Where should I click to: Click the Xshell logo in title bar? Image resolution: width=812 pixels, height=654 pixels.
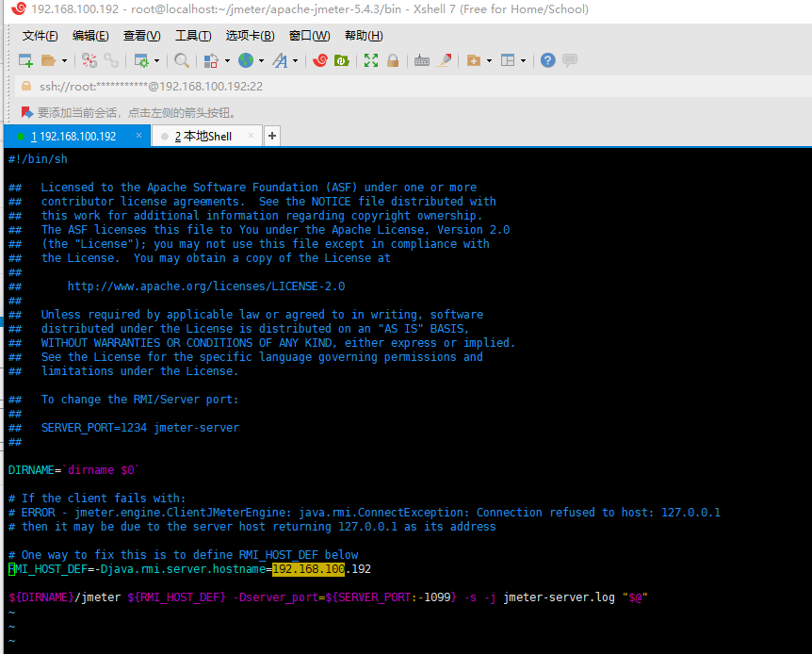tap(18, 8)
